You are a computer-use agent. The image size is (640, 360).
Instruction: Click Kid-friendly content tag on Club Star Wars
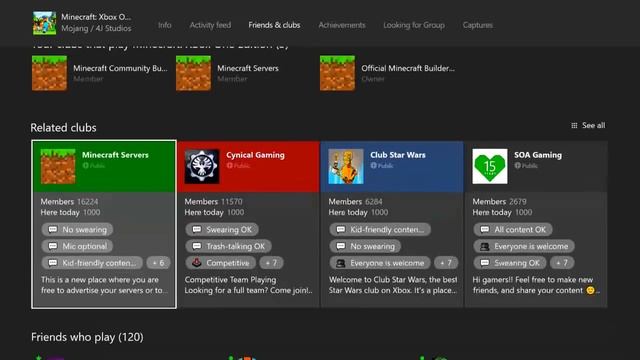coord(380,229)
